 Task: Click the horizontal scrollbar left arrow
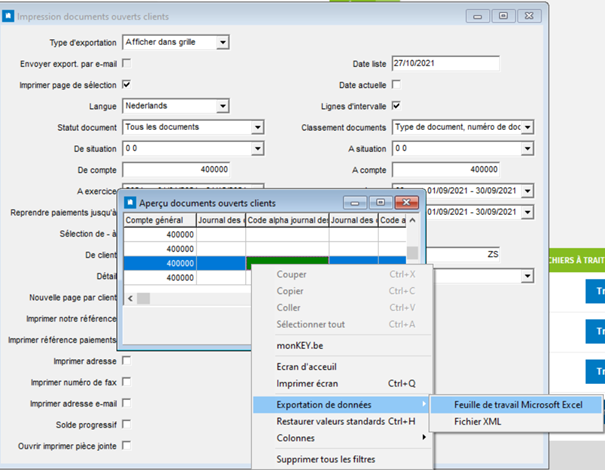tap(130, 298)
